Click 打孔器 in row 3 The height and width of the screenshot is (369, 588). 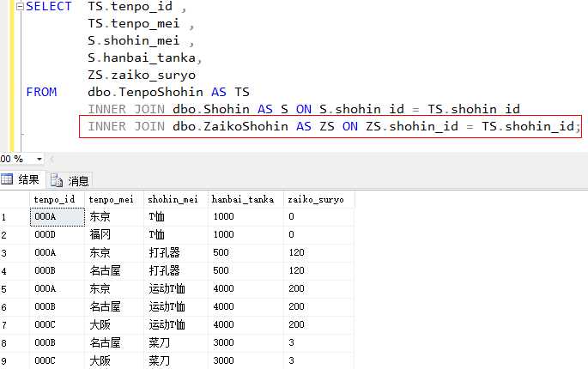(x=175, y=253)
